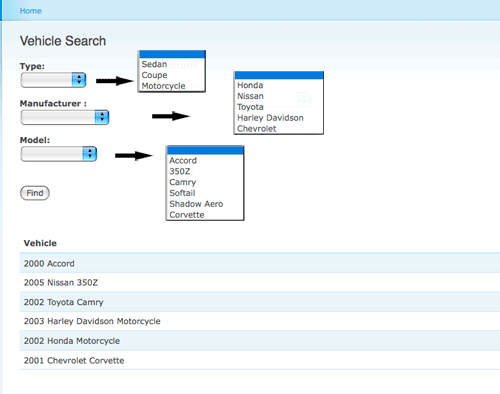This screenshot has width=500, height=394.
Task: Click the 2000 Accord row
Action: point(260,263)
